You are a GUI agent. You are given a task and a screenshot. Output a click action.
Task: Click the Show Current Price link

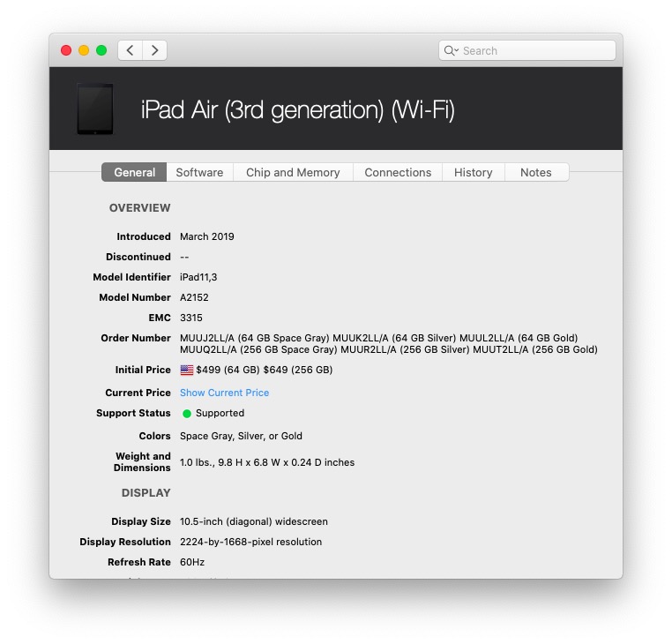point(225,393)
